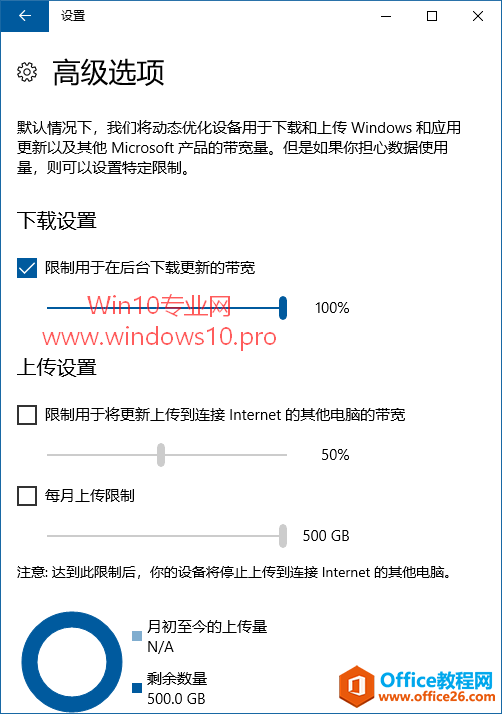Click the settings gear icon beside 高级选项
The height and width of the screenshot is (714, 502).
tap(27, 72)
